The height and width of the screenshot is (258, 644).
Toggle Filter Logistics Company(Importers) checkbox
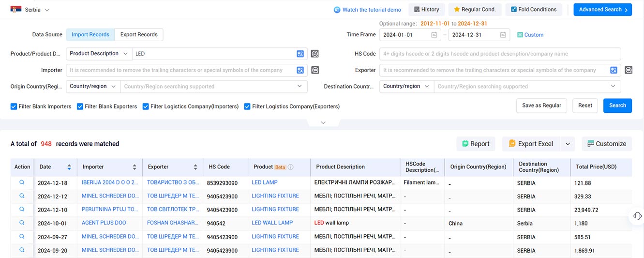(x=146, y=106)
